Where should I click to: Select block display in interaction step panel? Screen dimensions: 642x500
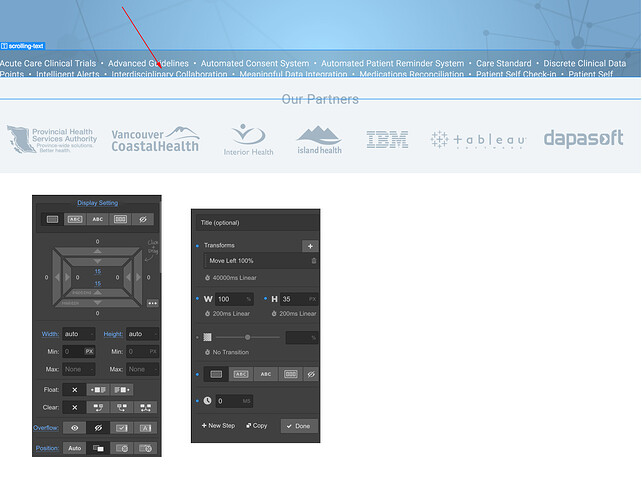pos(216,374)
